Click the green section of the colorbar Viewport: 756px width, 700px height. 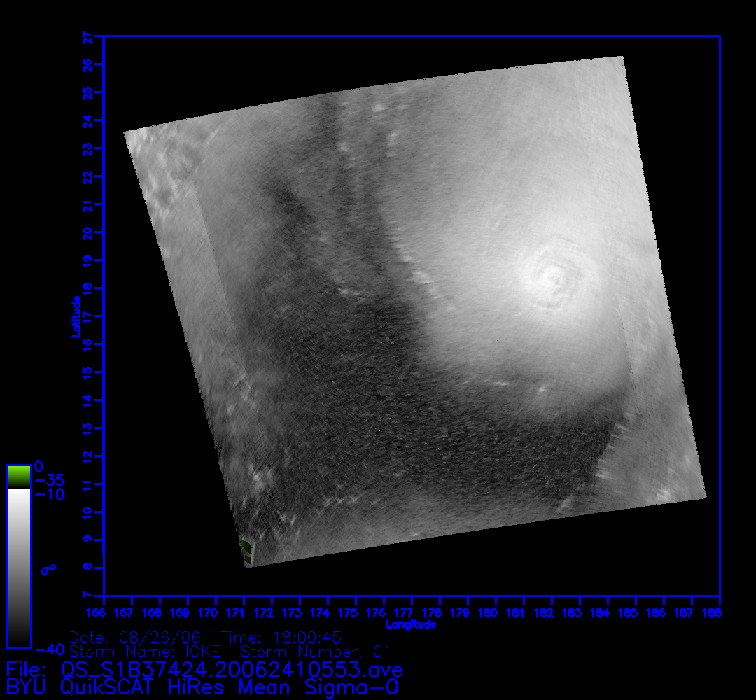(x=18, y=477)
